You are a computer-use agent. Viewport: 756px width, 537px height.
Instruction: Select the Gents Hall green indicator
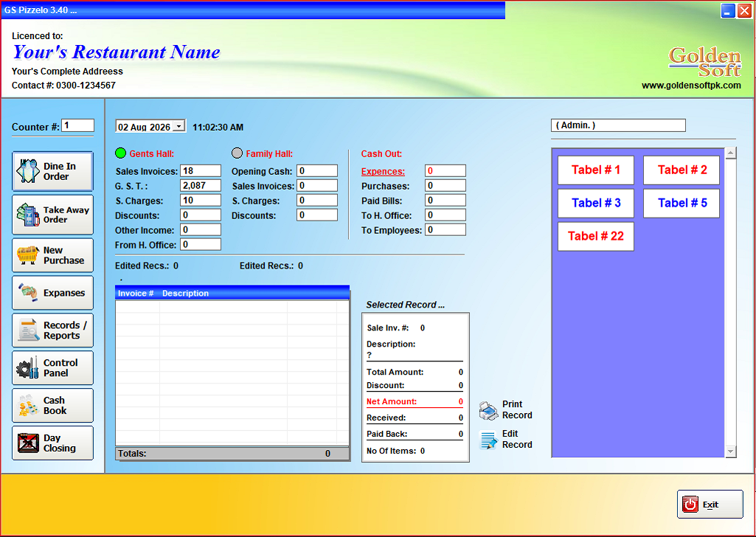120,153
